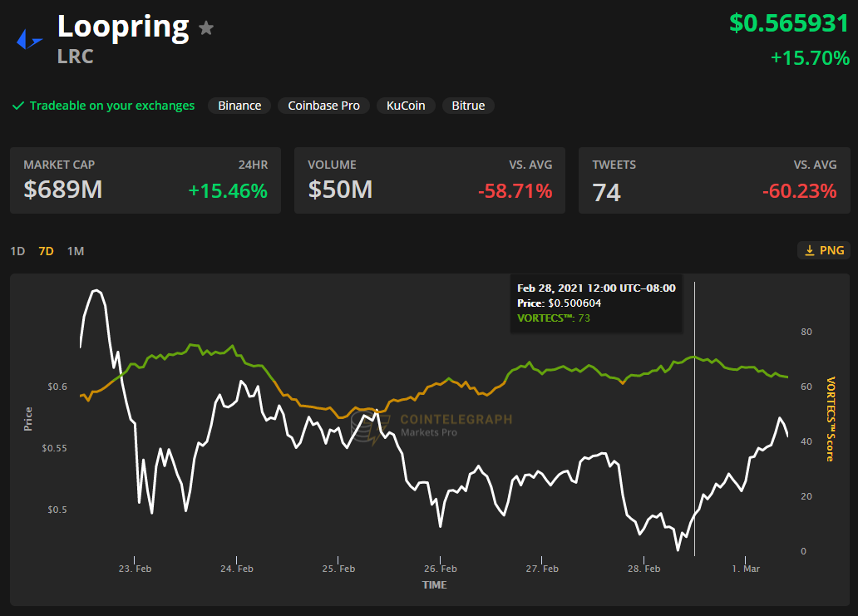Click the $689M market cap value
This screenshot has width=858, height=616.
tap(63, 190)
